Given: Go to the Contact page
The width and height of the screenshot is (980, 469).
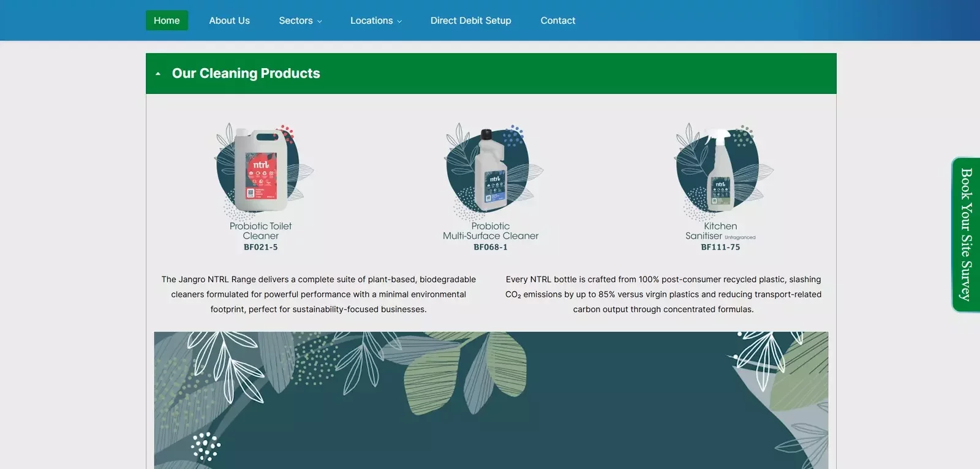Looking at the screenshot, I should [557, 20].
